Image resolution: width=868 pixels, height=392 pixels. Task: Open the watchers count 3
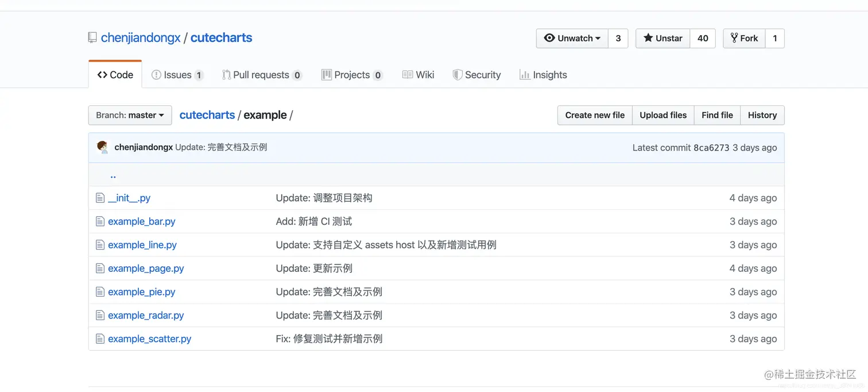click(618, 39)
